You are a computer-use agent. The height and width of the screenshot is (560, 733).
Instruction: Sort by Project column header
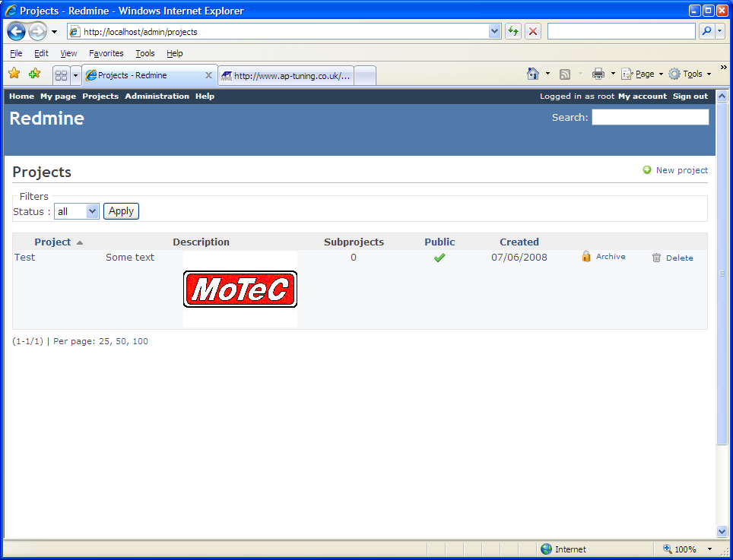[x=52, y=242]
